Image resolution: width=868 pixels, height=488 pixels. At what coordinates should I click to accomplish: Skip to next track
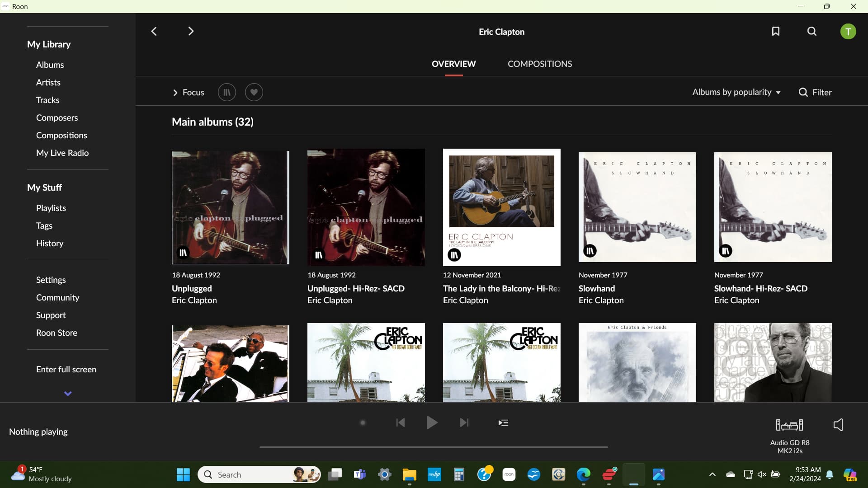[x=464, y=422]
